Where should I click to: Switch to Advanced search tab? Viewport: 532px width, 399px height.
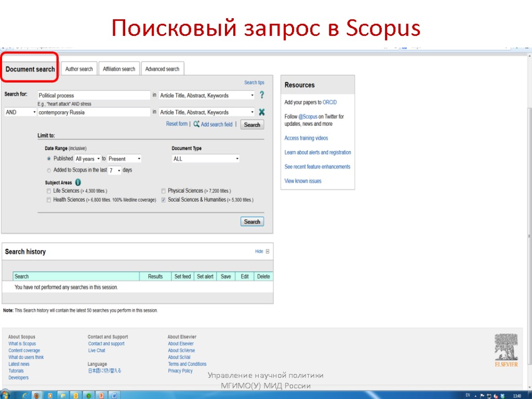(162, 69)
